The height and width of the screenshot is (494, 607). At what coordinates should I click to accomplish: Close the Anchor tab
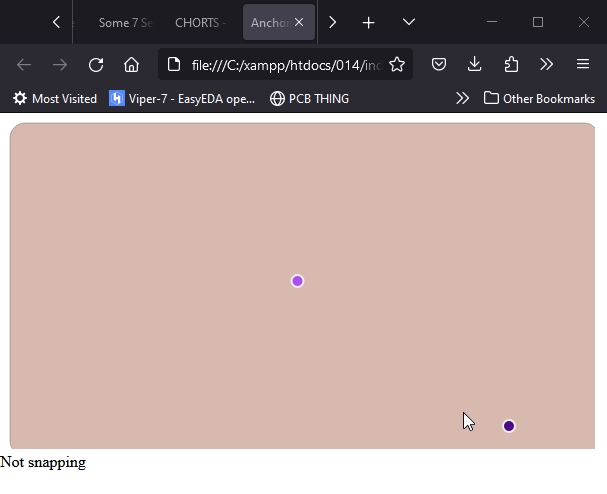pos(299,22)
